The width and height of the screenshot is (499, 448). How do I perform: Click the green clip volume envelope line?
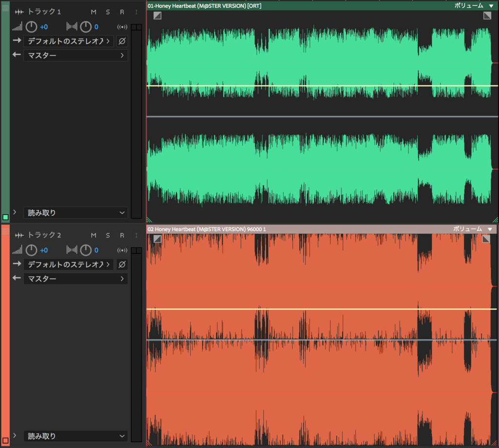tap(322, 86)
